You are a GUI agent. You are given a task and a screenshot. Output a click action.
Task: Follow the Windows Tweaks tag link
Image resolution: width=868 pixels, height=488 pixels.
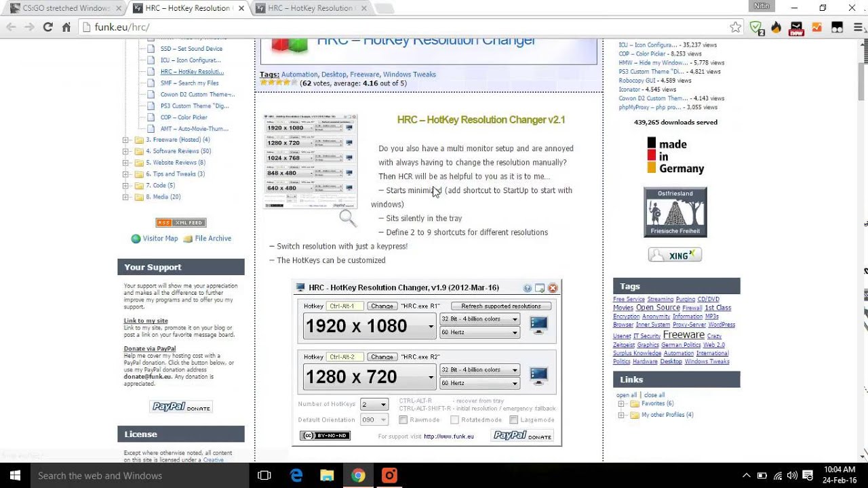[409, 75]
